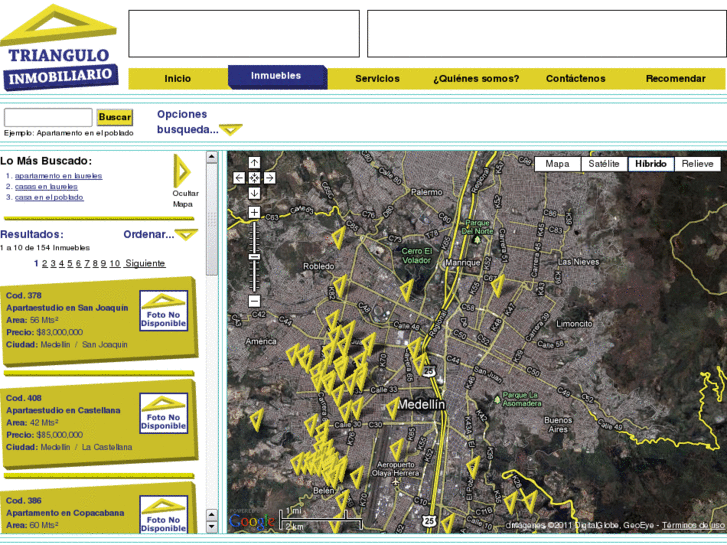Image resolution: width=727 pixels, height=545 pixels.
Task: Click the Foto No Disponible for Cod. 386
Action: coord(164,514)
